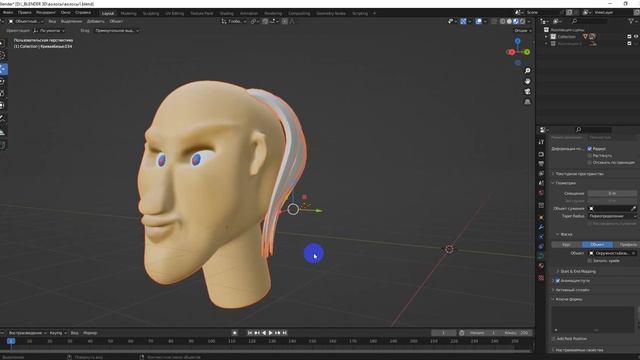Toggle camera view icon in viewport
The width and height of the screenshot is (640, 360).
(527, 91)
